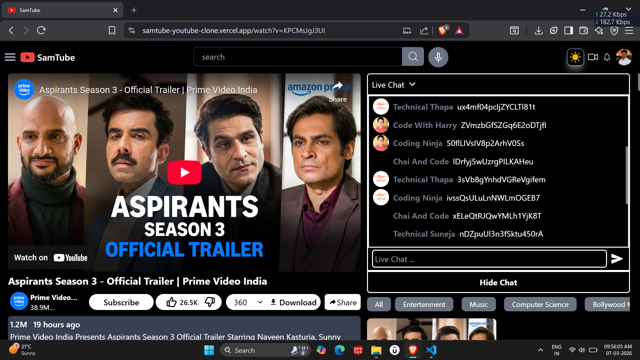Image resolution: width=640 pixels, height=360 pixels.
Task: Open Microsoft Edge from taskbar
Action: coord(340,350)
